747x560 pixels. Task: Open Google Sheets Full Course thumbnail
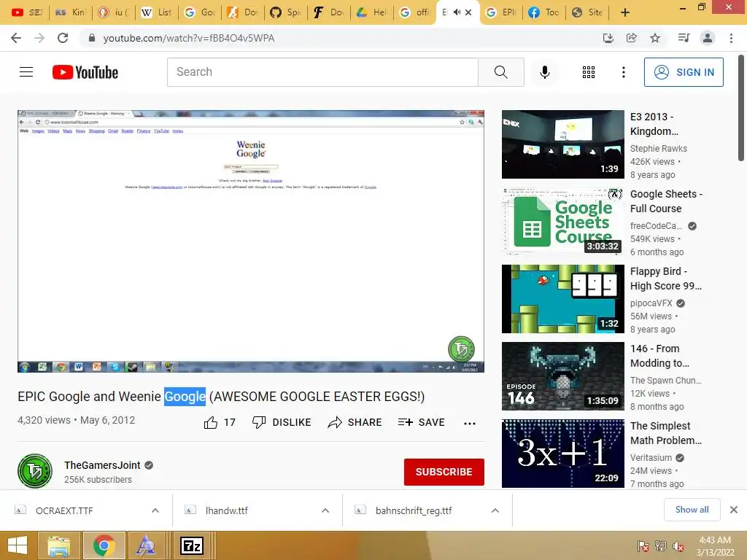coord(562,222)
